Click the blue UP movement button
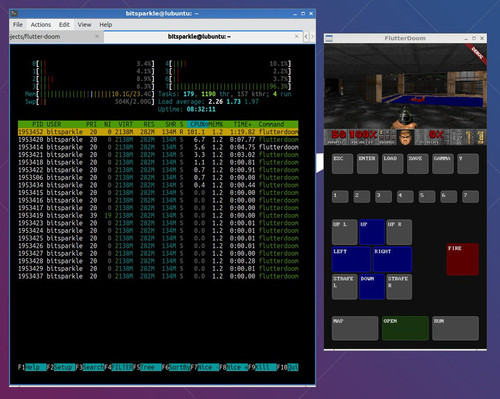Screen dimensions: 500x399 coord(372,232)
